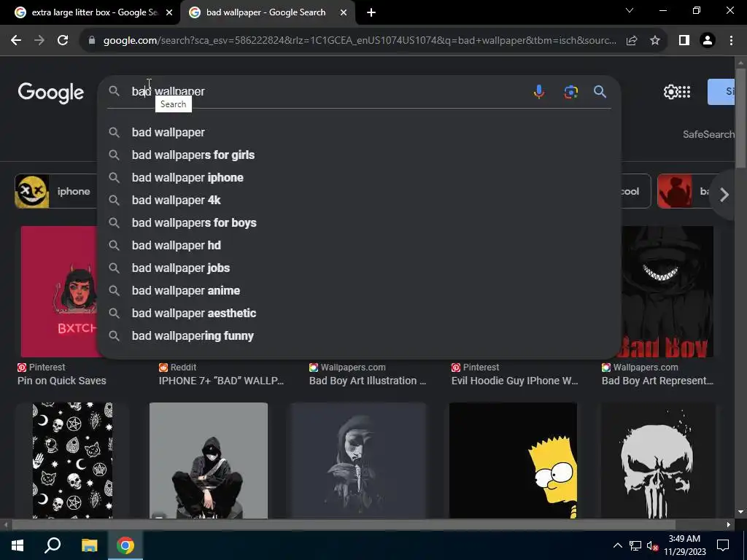747x560 pixels.
Task: Open the Windows Start menu
Action: point(18,545)
